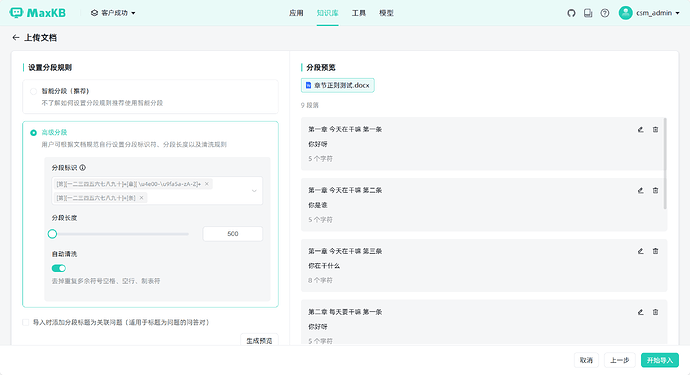Click the 生成预览 button
This screenshot has height=375, width=690.
point(259,340)
